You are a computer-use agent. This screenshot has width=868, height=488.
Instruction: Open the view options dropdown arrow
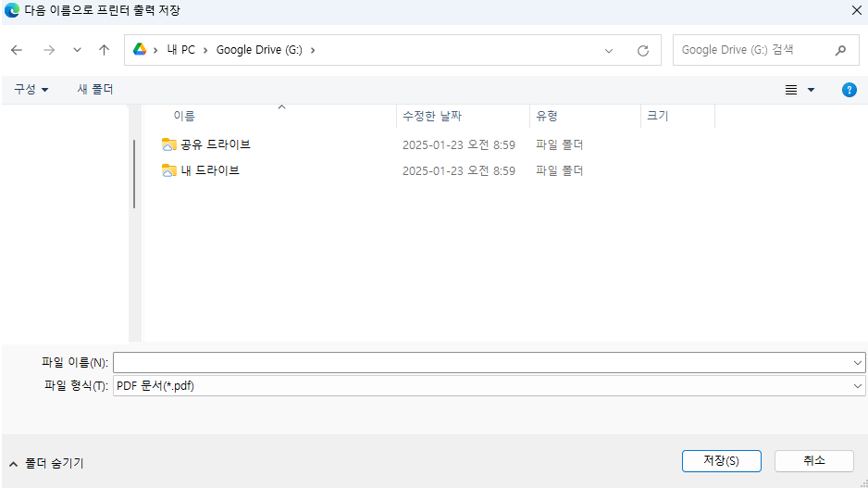point(811,90)
